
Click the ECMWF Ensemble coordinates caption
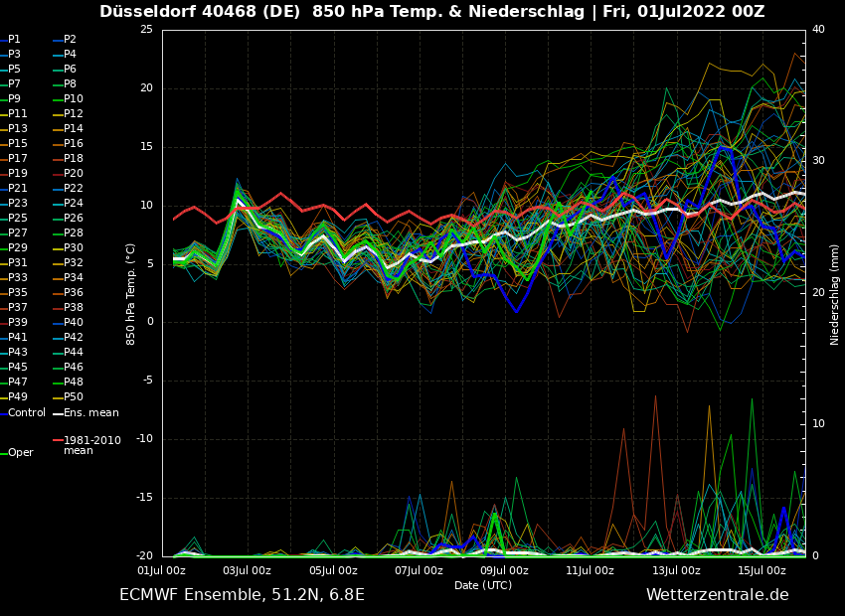pyautogui.click(x=242, y=595)
